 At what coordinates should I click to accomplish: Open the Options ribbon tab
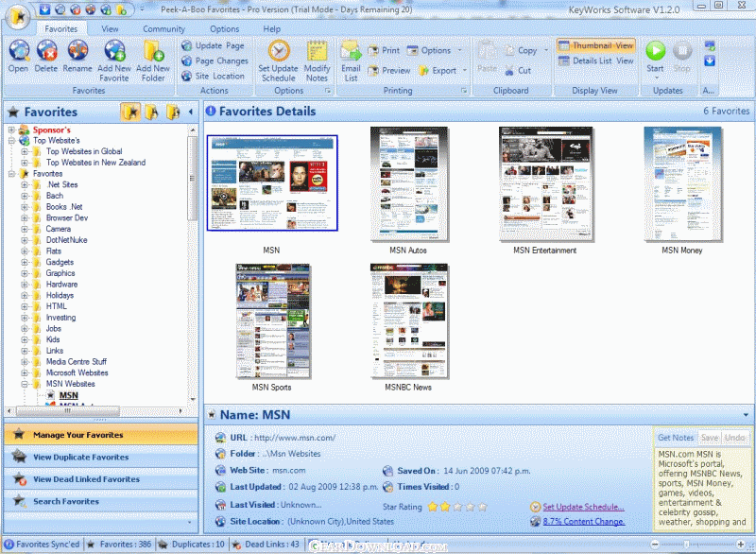tap(224, 29)
